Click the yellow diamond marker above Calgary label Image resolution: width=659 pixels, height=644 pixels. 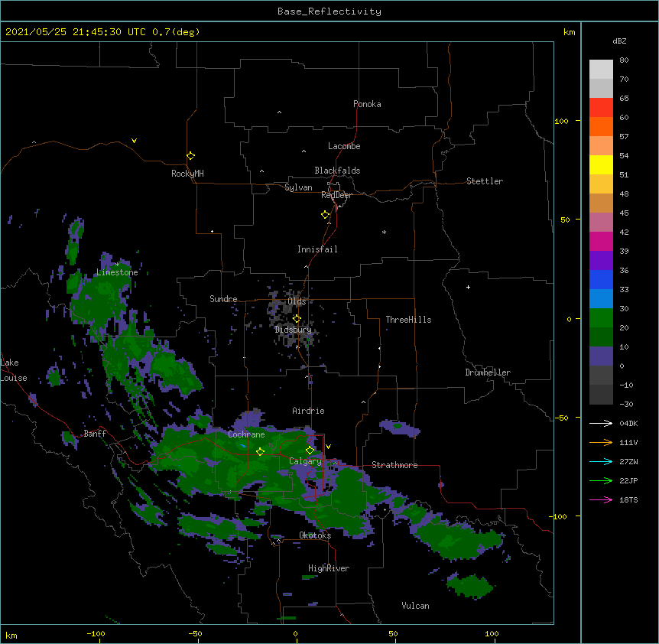[x=310, y=450]
